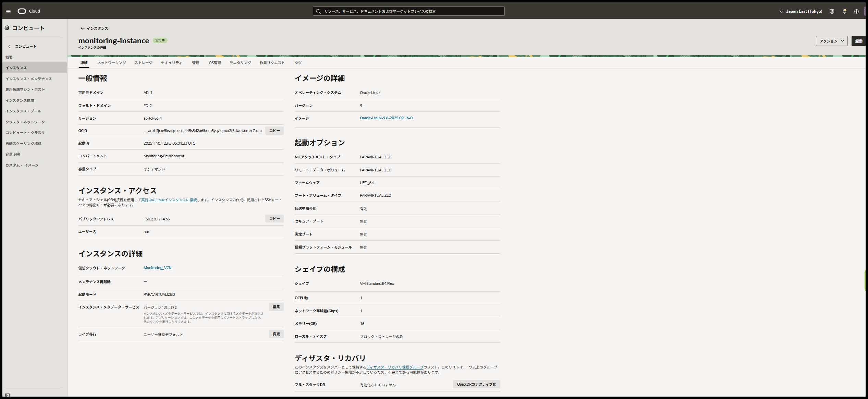Copy the public IP address
Viewport: 868px width, 399px height.
pyautogui.click(x=274, y=219)
